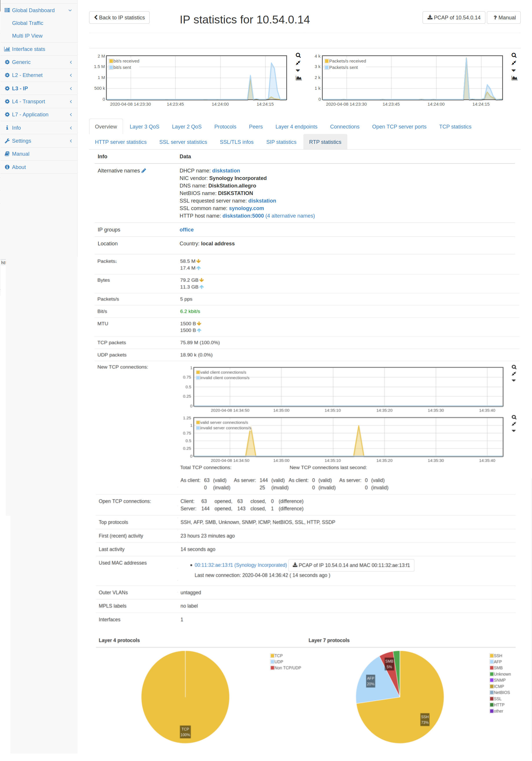
Task: Click zoom icon on client connections chart
Action: 514,367
